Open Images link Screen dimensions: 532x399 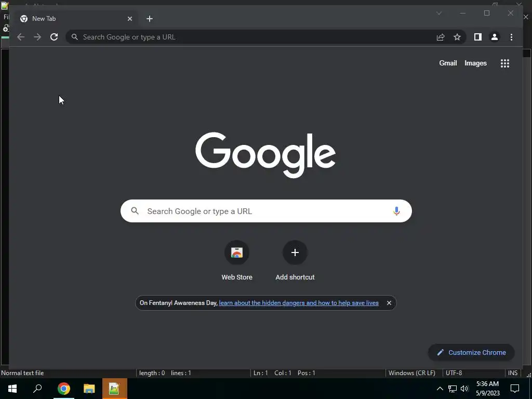pyautogui.click(x=475, y=63)
